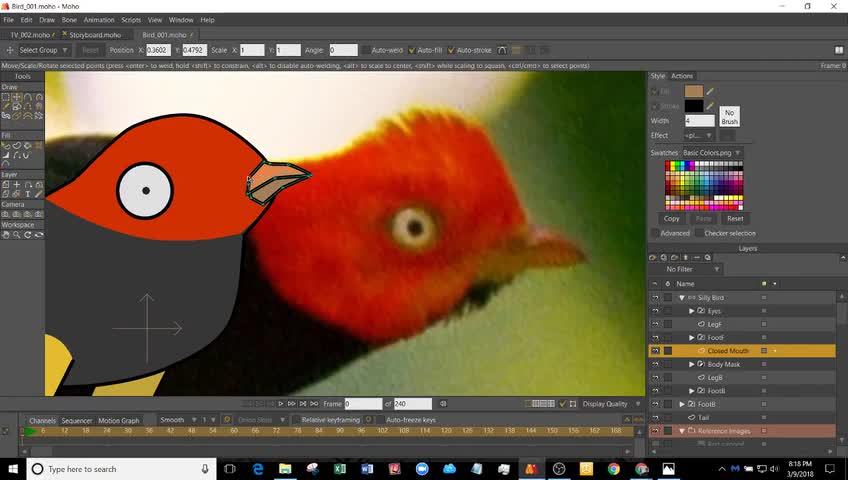Open the Effect dropdown in Style panel
The image size is (848, 480).
pyautogui.click(x=698, y=136)
